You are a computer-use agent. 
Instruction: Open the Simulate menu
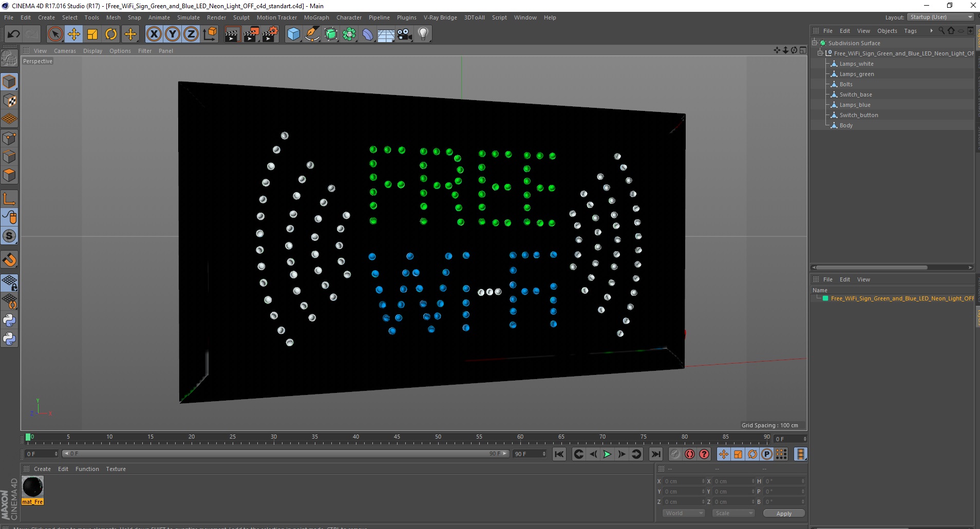click(189, 17)
